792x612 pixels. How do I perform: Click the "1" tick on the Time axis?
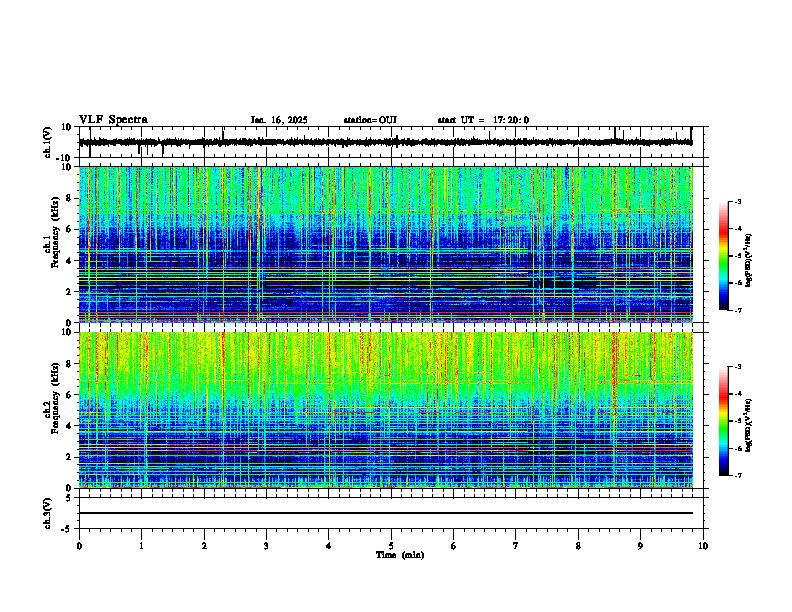[141, 546]
